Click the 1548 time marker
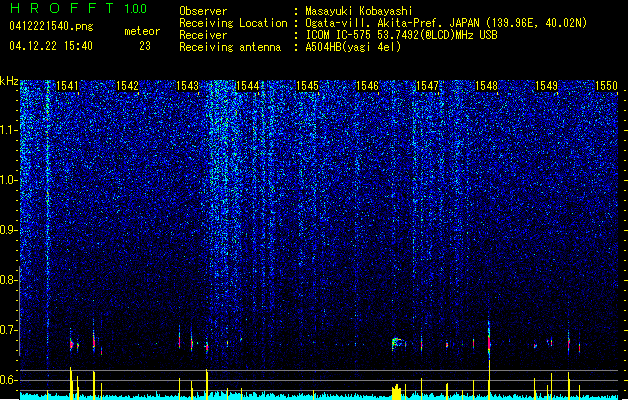 click(486, 86)
